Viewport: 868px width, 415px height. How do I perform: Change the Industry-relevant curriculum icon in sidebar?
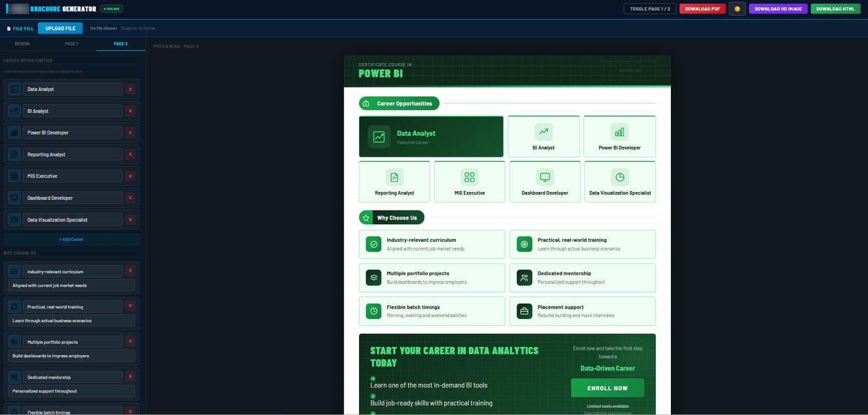14,271
